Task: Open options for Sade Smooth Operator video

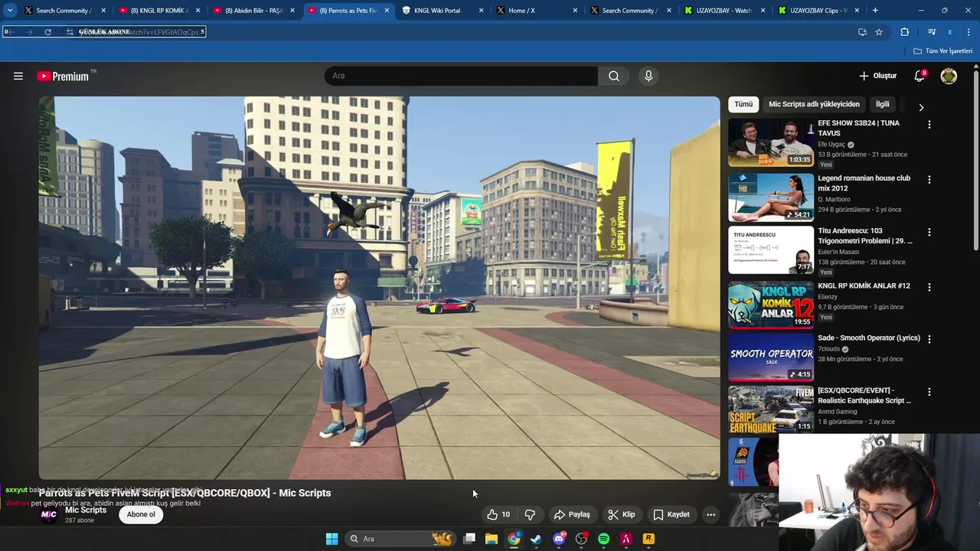Action: pos(929,339)
